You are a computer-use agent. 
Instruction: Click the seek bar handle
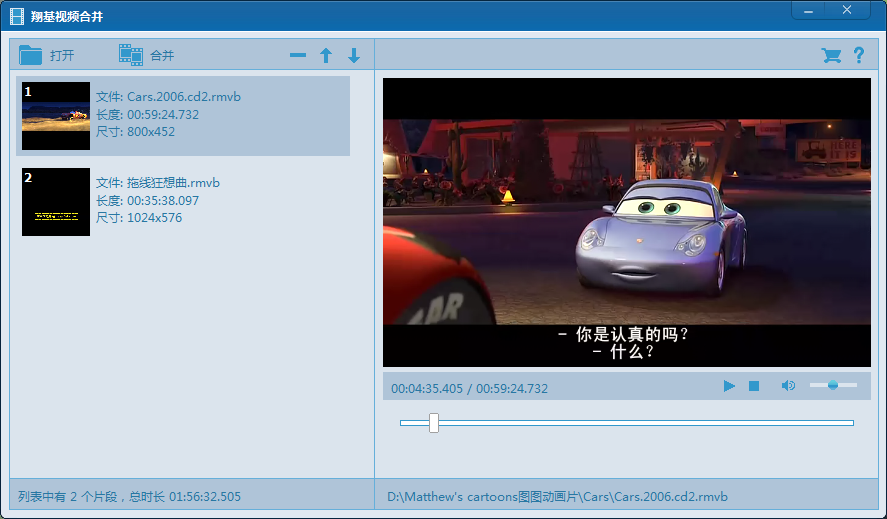point(434,423)
